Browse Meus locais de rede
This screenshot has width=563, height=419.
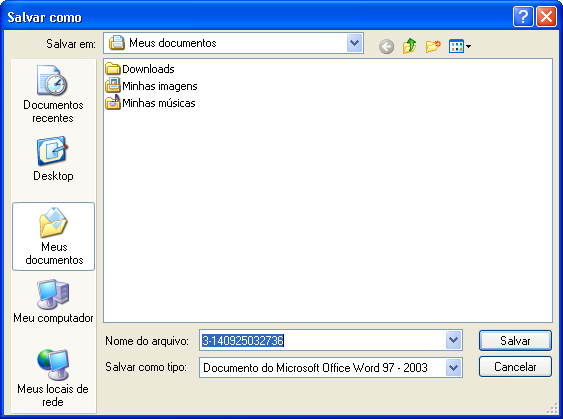(53, 378)
